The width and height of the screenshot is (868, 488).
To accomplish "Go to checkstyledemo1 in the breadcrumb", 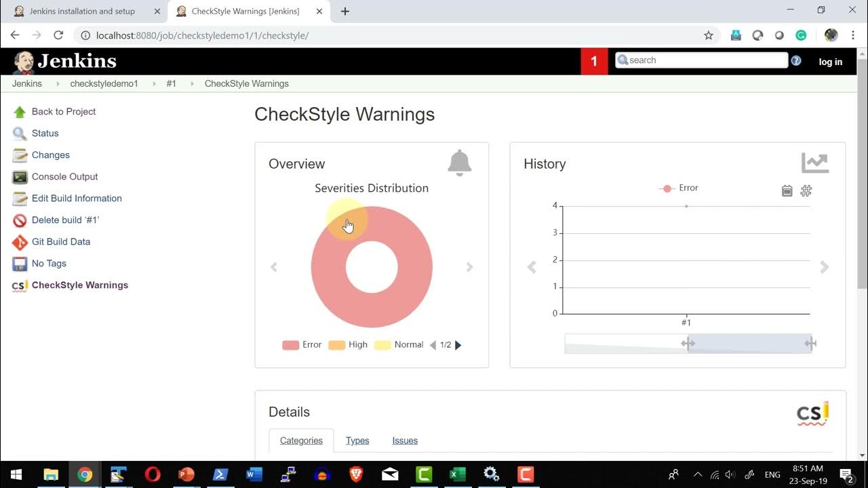I will coord(104,84).
